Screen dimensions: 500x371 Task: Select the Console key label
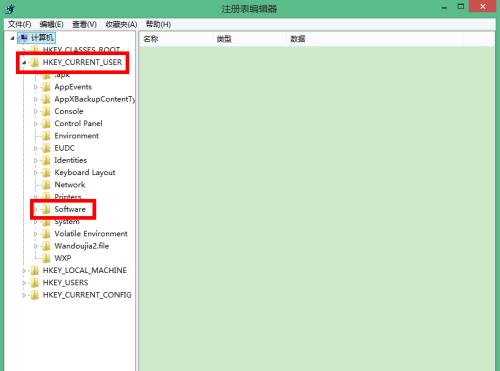(69, 111)
